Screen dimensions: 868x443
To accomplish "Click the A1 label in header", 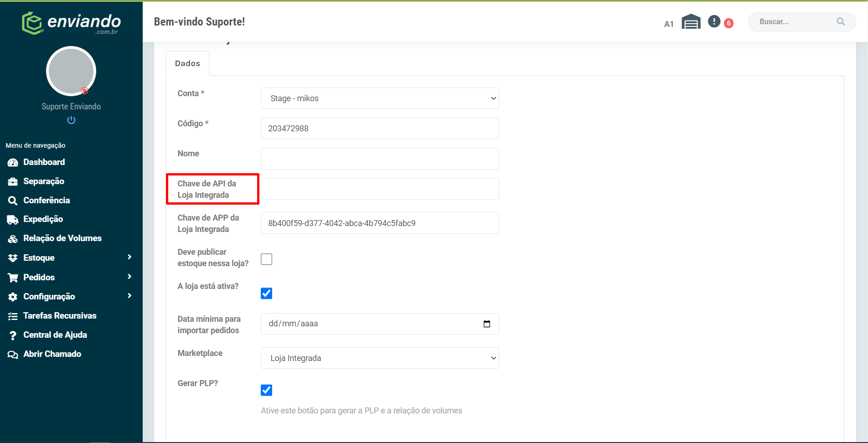I will (669, 24).
